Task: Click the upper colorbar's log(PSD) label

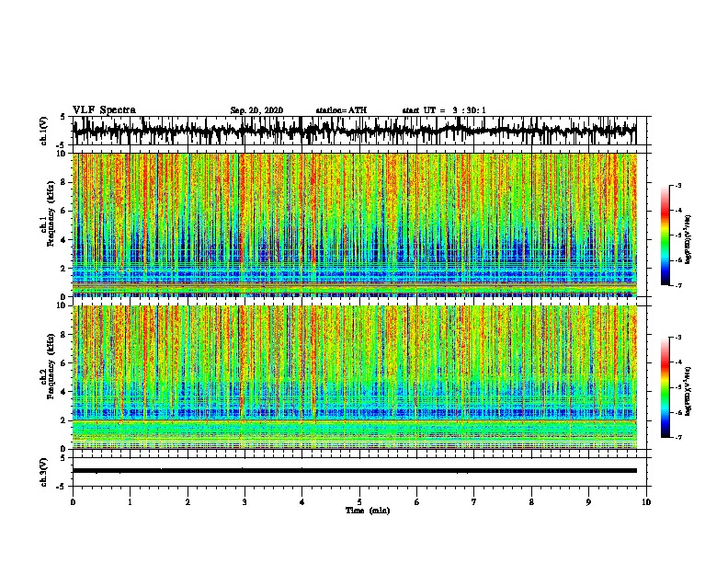Action: 688,239
